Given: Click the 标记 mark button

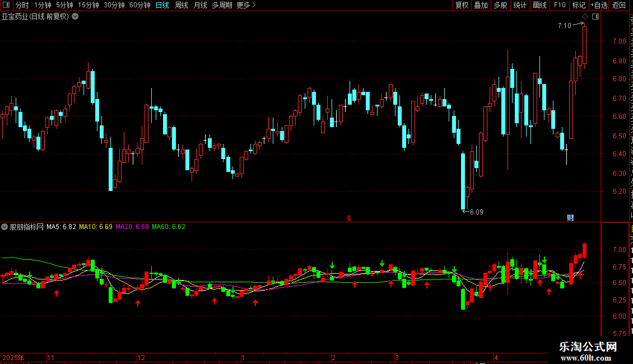Looking at the screenshot, I should tap(579, 5).
